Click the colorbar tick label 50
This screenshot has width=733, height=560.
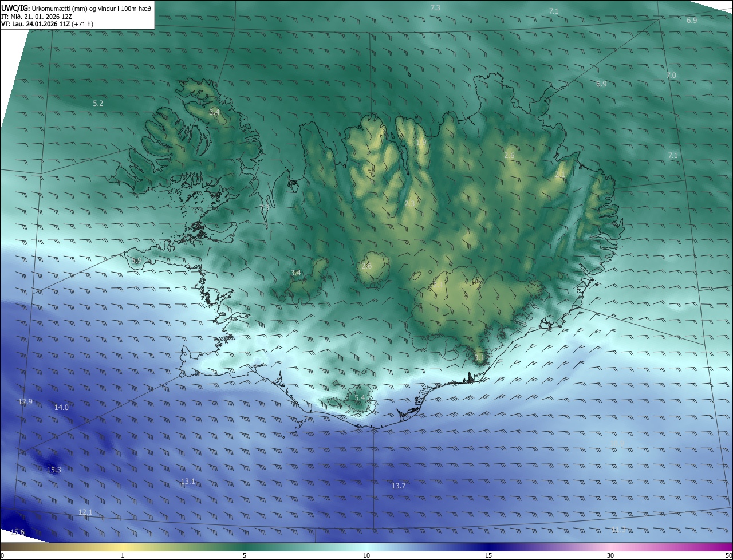(728, 555)
